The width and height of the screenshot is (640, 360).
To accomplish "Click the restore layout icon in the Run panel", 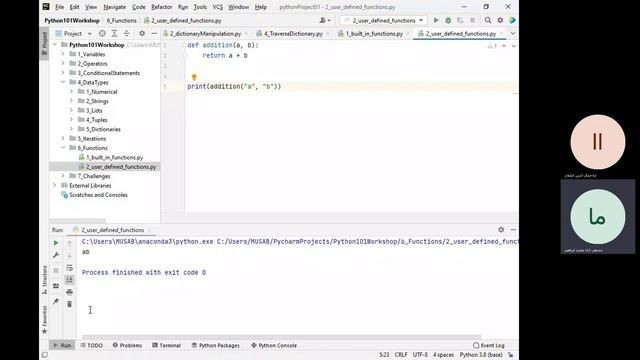I will click(x=56, y=286).
